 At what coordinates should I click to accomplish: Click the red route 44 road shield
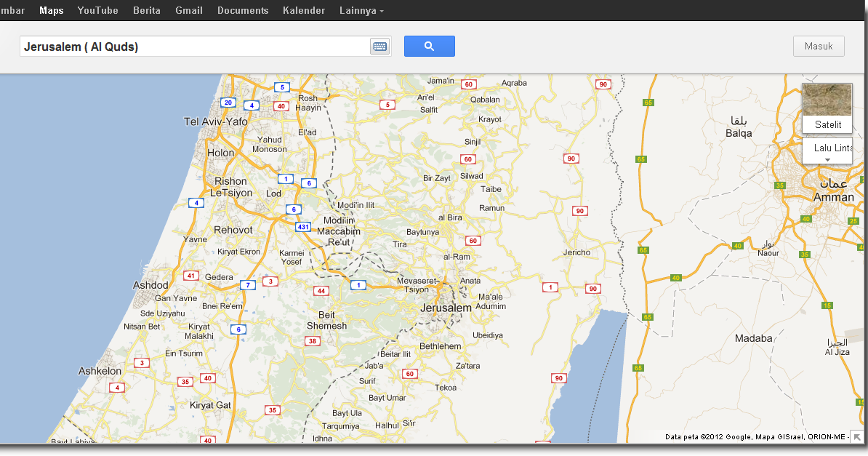tap(321, 291)
